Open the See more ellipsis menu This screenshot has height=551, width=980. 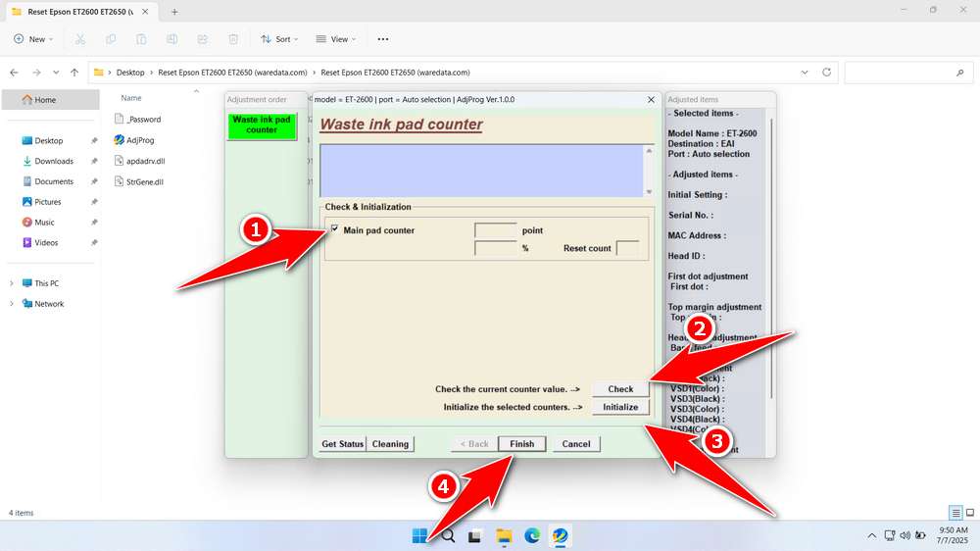(383, 39)
